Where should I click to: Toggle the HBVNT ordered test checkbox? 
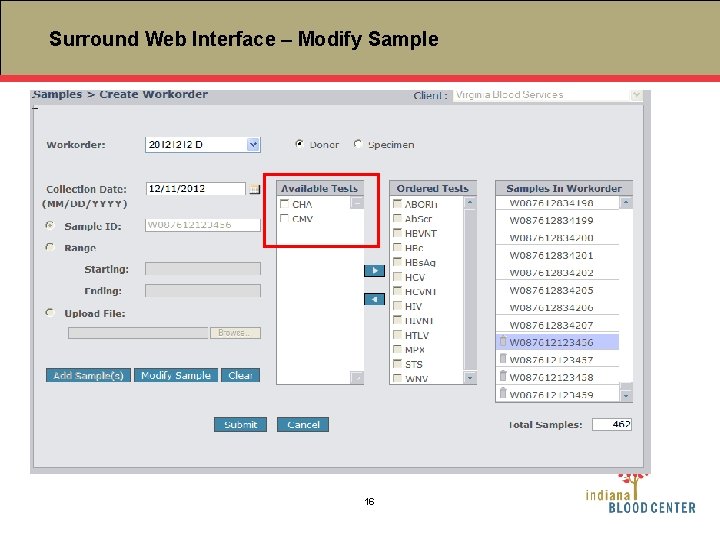pyautogui.click(x=397, y=233)
